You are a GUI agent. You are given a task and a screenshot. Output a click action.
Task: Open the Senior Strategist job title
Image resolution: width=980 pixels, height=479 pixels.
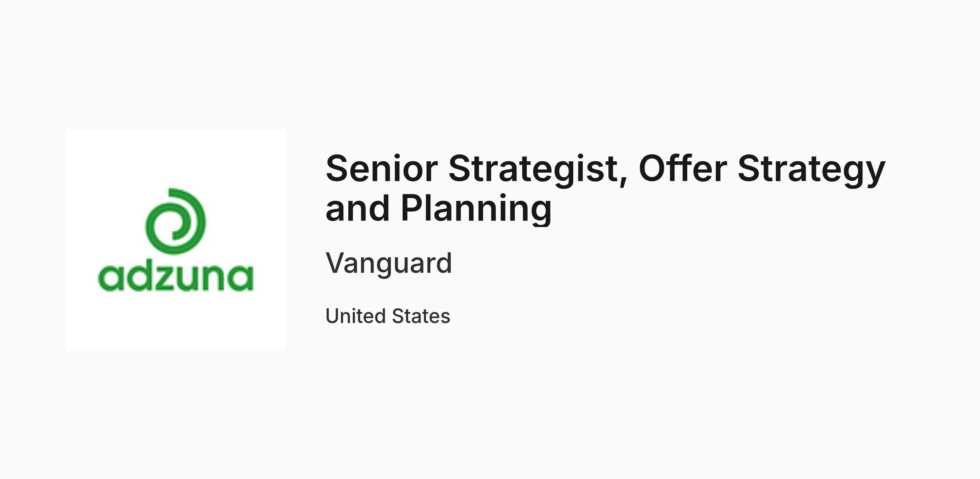click(x=605, y=188)
